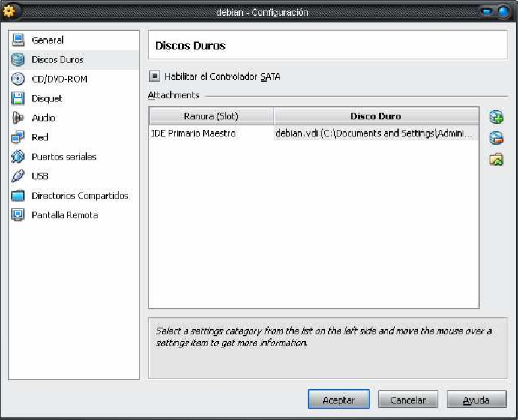Select Puertos seriales settings category
This screenshot has width=518, height=420.
pos(63,157)
